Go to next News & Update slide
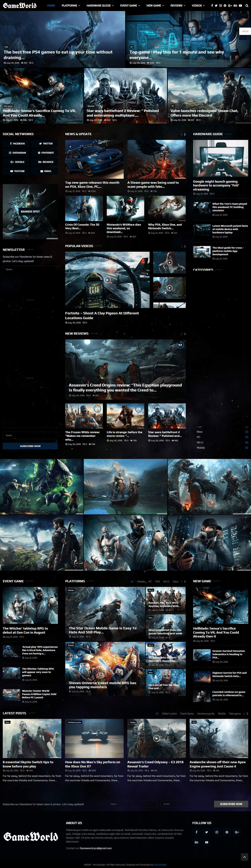 click(185, 134)
